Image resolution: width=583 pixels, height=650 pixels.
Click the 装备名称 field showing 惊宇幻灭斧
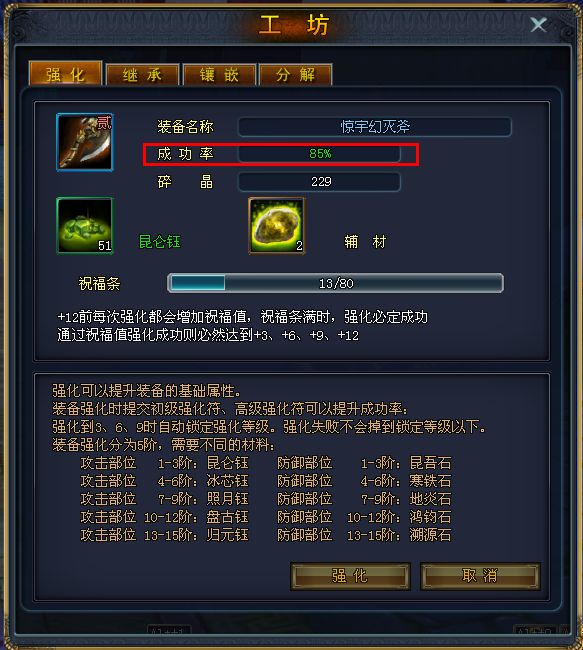pyautogui.click(x=375, y=126)
